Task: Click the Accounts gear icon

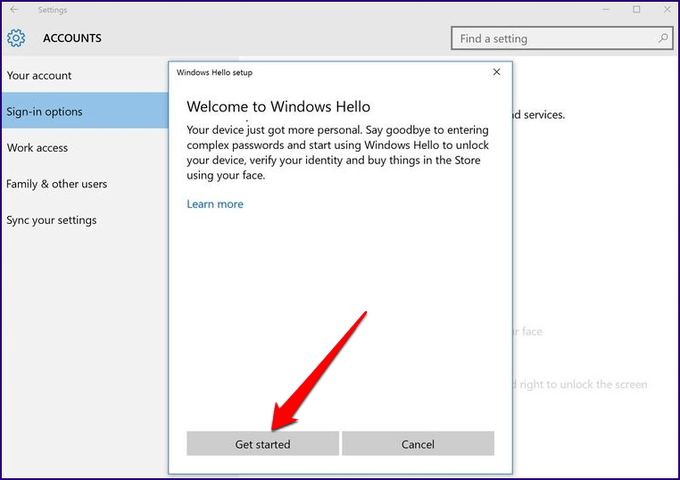Action: tap(15, 39)
